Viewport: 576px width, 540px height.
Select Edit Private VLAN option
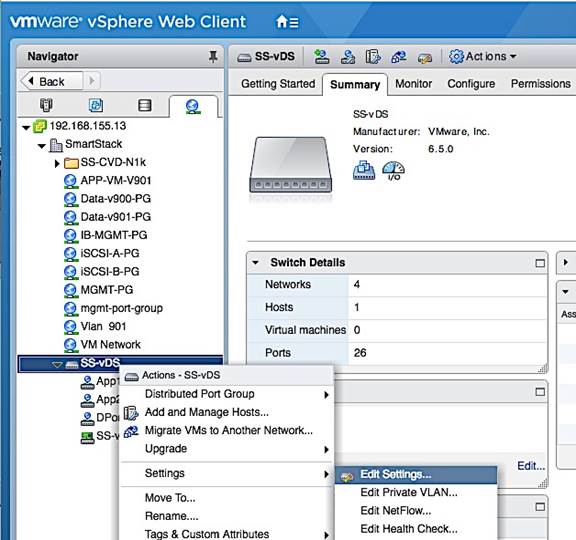click(x=416, y=493)
